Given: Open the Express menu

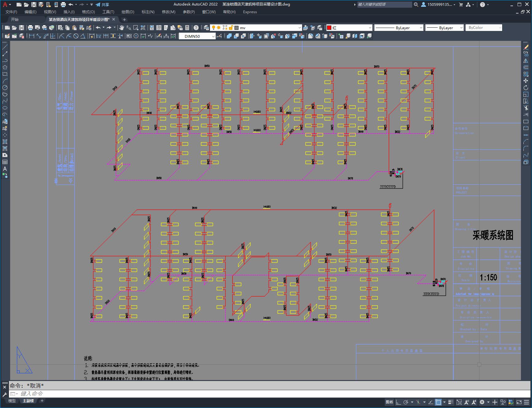Looking at the screenshot, I should 250,12.
